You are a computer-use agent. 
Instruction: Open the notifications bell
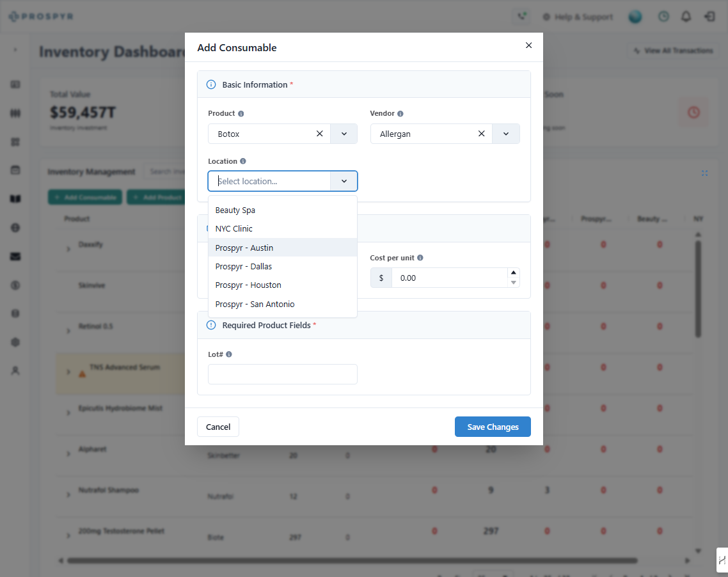(x=686, y=17)
